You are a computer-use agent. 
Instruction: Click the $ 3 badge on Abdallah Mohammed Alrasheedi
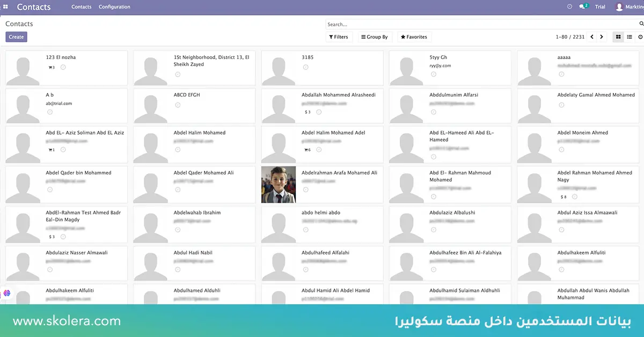[308, 112]
